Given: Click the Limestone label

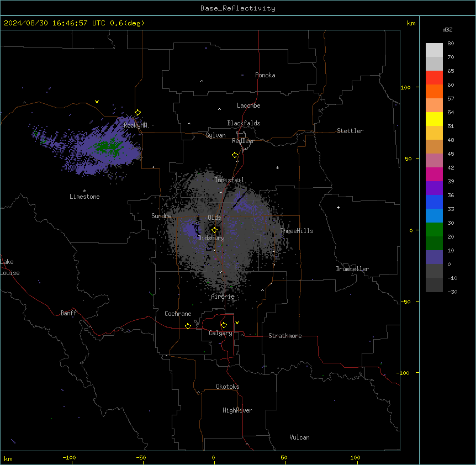Looking at the screenshot, I should point(84,197).
